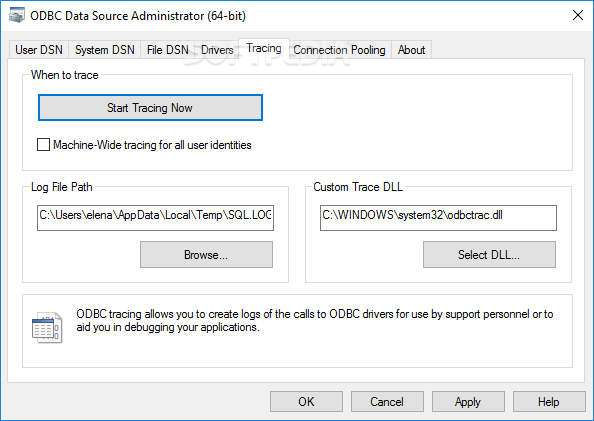Click the trace log document icon
The image size is (594, 421).
coord(47,327)
